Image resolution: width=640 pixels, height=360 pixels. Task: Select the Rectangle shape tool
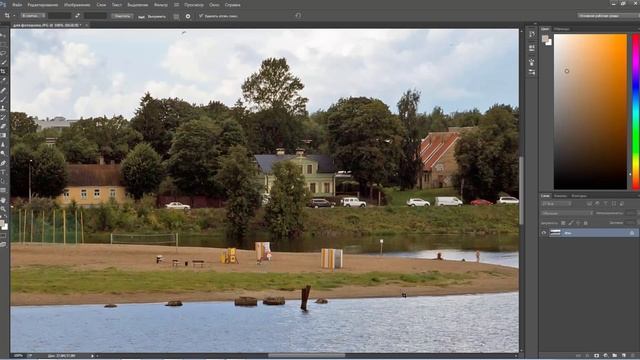tap(3, 190)
